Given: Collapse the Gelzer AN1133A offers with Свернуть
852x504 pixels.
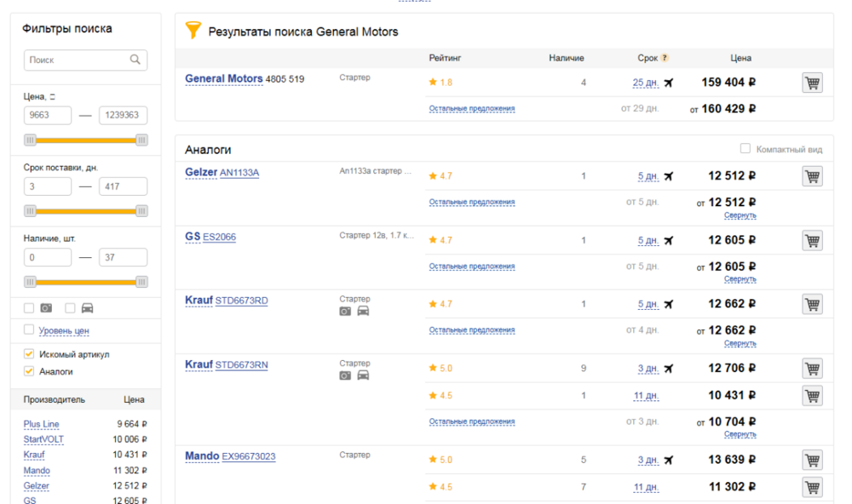Looking at the screenshot, I should 740,215.
